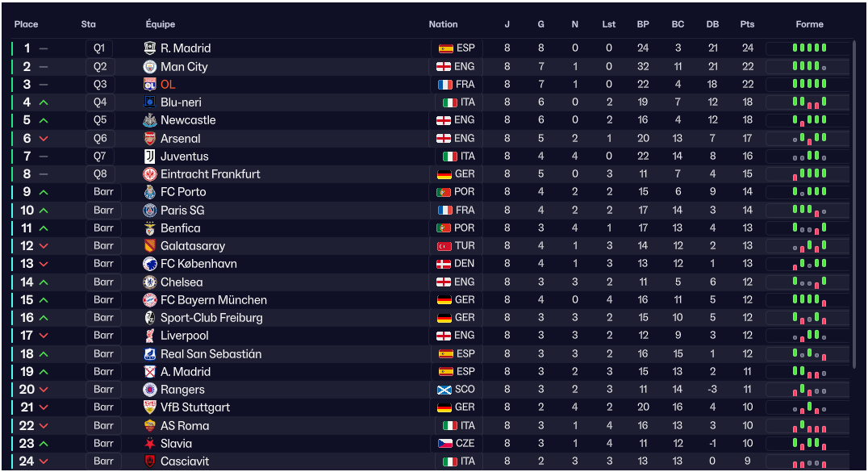
Task: Open the OL team link
Action: (x=168, y=85)
